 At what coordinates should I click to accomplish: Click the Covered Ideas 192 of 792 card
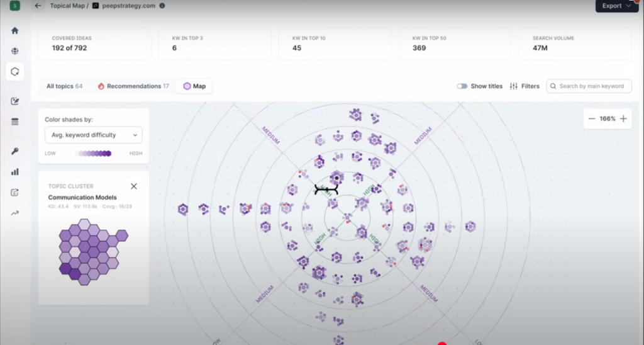tap(94, 44)
